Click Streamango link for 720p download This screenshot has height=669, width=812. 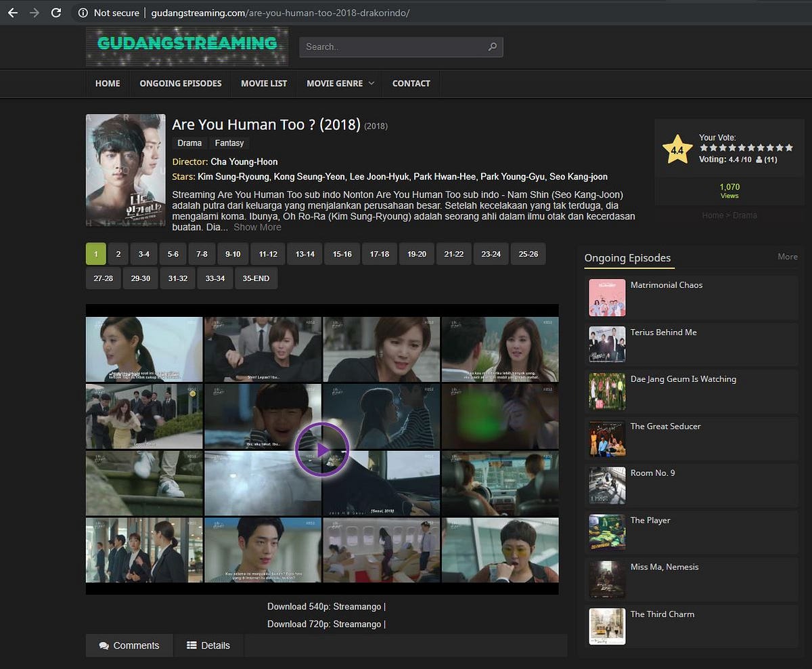357,624
